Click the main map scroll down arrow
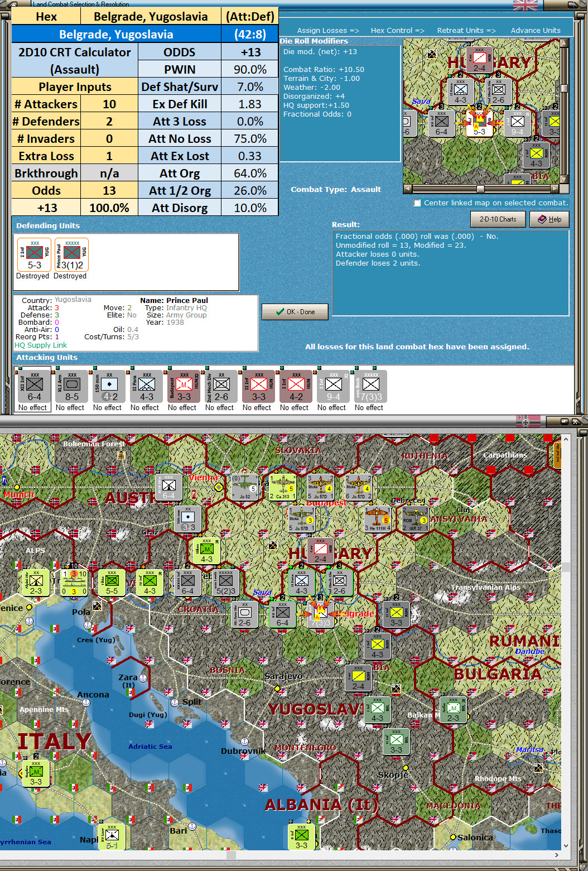Image resolution: width=588 pixels, height=871 pixels. (x=566, y=846)
